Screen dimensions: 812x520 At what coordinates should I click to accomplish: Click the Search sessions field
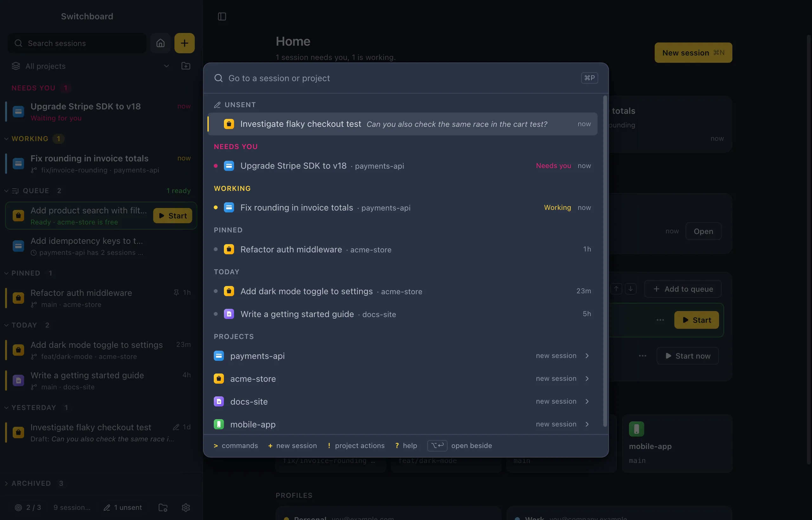77,43
